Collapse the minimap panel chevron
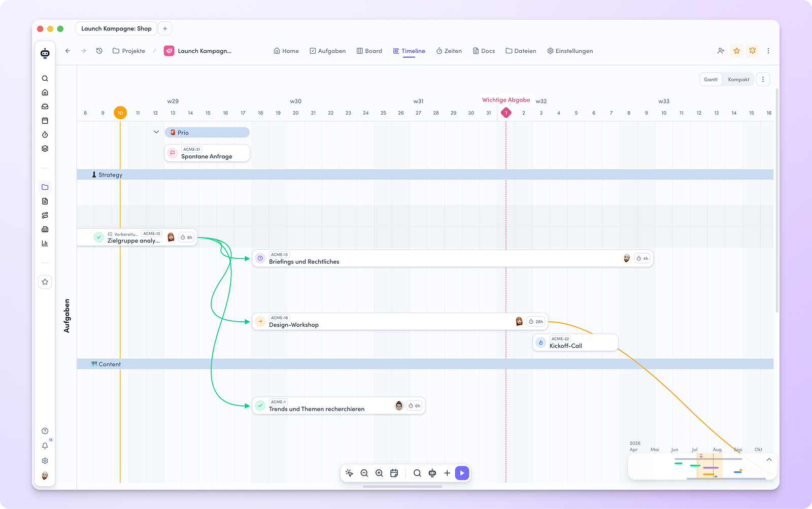The width and height of the screenshot is (812, 509). coord(769,460)
